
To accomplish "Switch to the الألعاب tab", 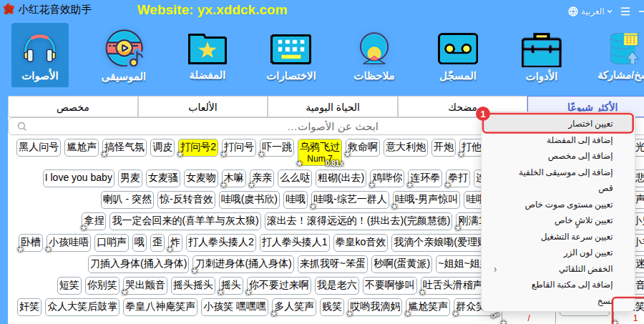I will point(203,107).
